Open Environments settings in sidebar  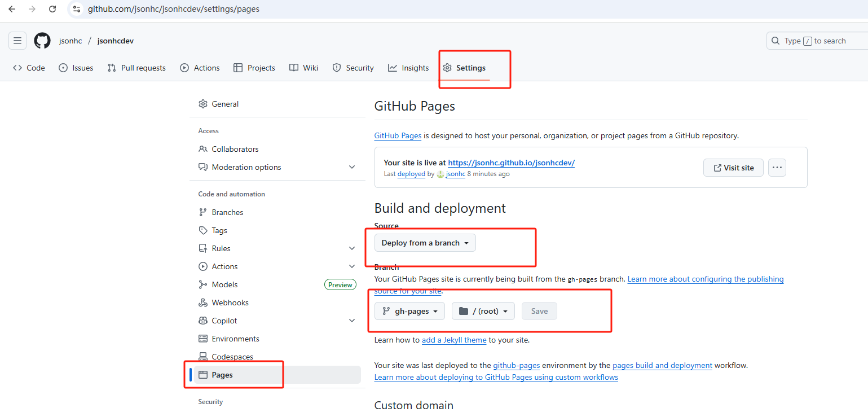click(277, 339)
